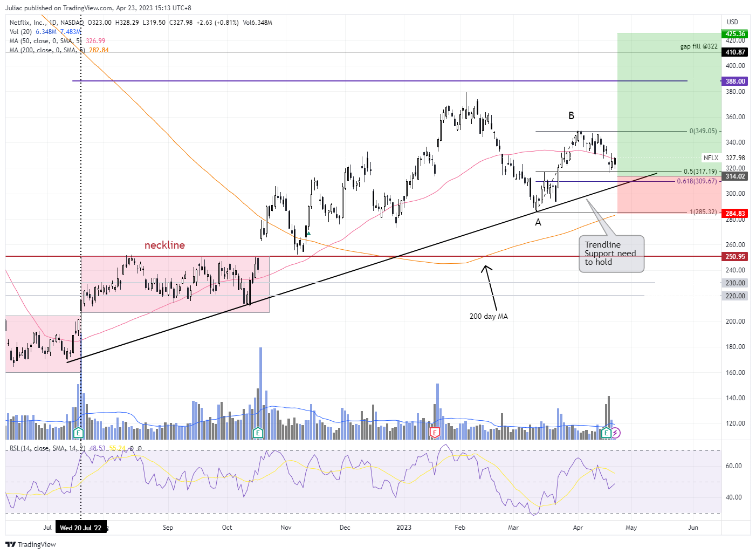This screenshot has width=756, height=554.
Task: Select the 230.00 gray price label
Action: pos(735,283)
